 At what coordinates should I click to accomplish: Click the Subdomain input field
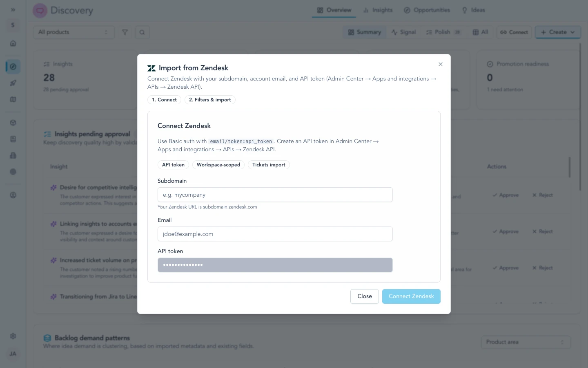click(275, 195)
